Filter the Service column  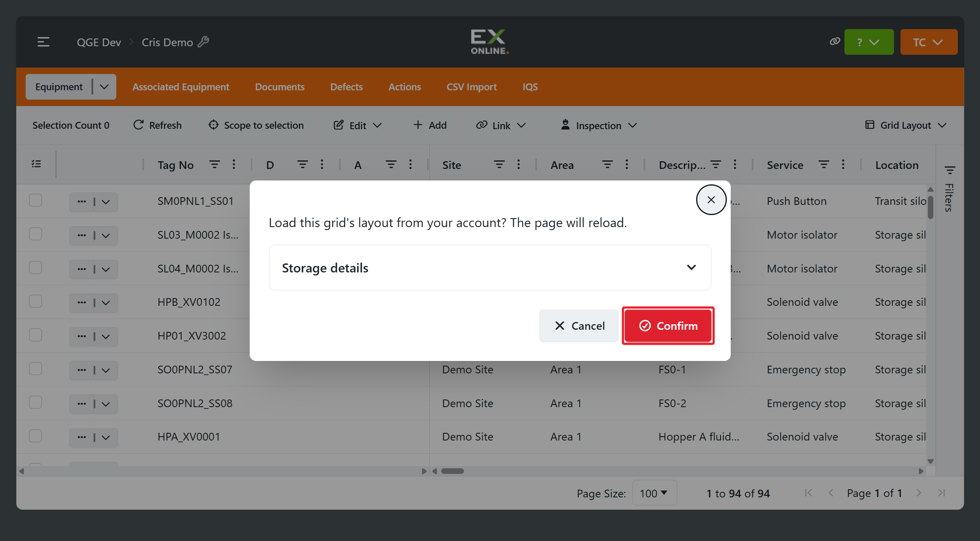tap(824, 164)
